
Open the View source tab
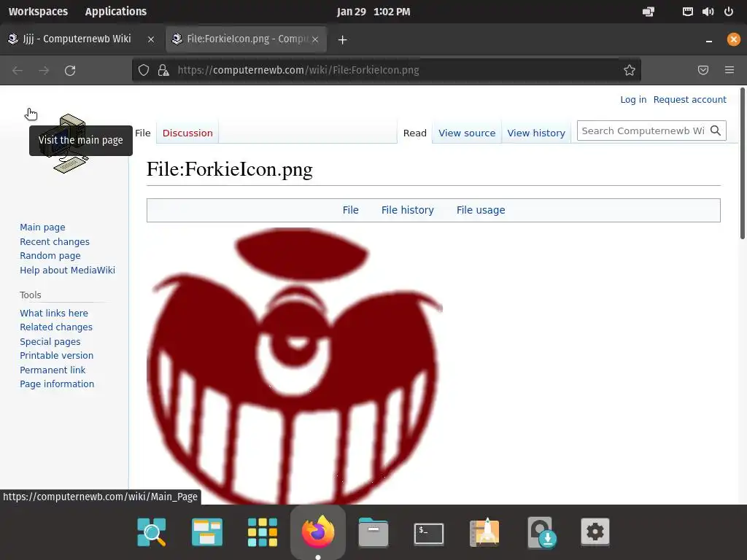coord(467,133)
